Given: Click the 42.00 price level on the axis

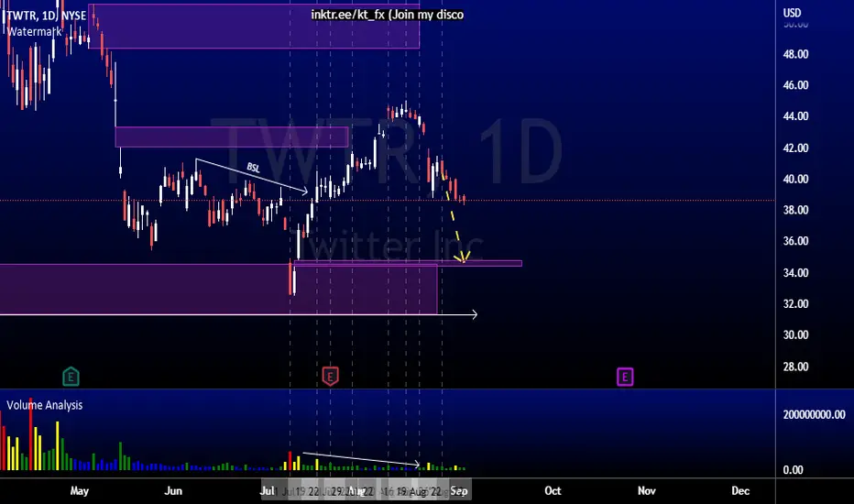Looking at the screenshot, I should click(x=795, y=148).
